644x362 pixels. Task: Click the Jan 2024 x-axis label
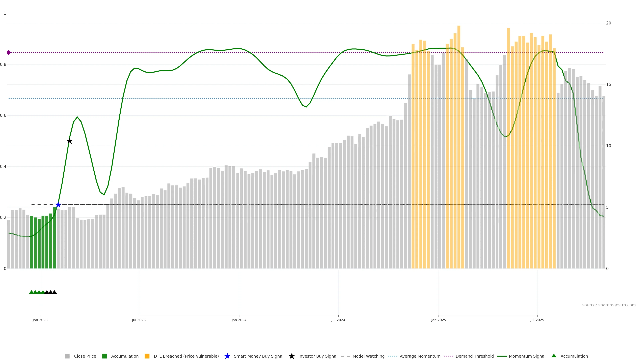point(239,320)
